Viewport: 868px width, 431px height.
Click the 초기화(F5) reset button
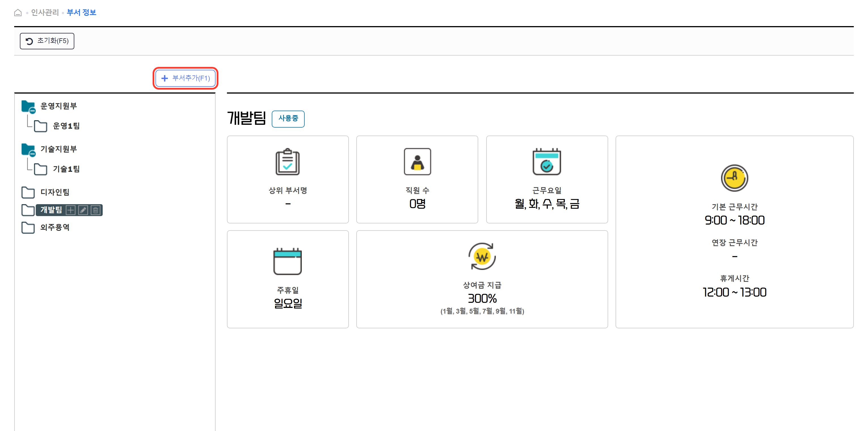(47, 41)
